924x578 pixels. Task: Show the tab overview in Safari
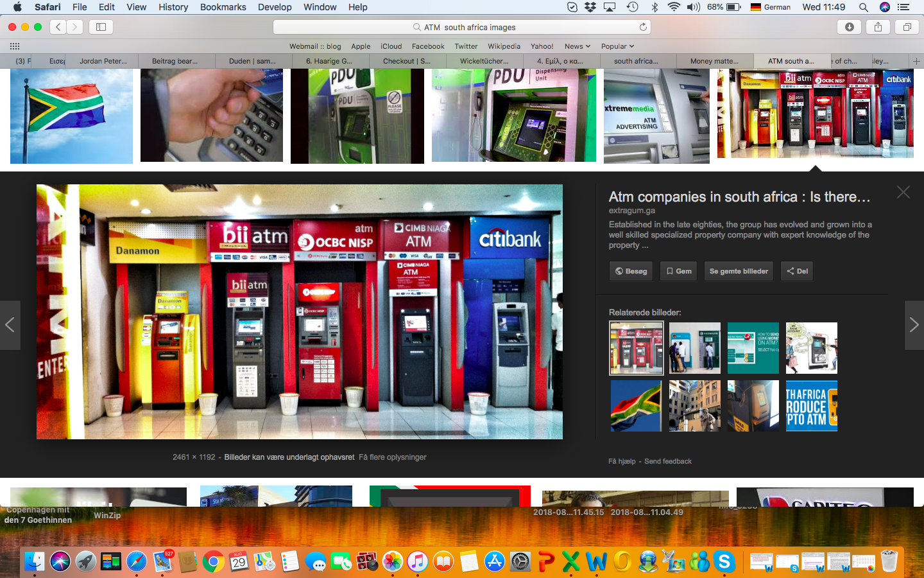(907, 27)
